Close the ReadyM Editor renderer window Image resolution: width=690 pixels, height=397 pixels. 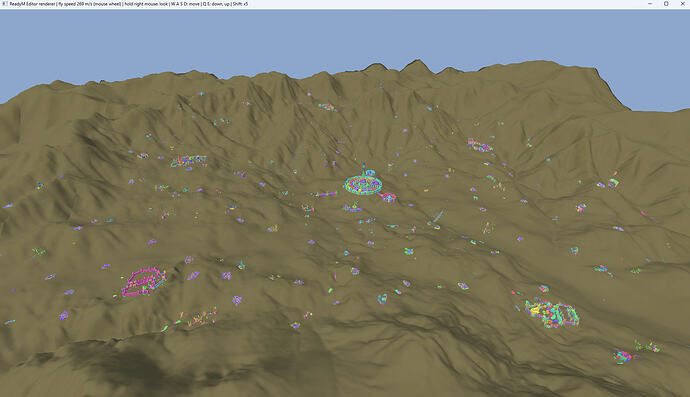[x=683, y=4]
